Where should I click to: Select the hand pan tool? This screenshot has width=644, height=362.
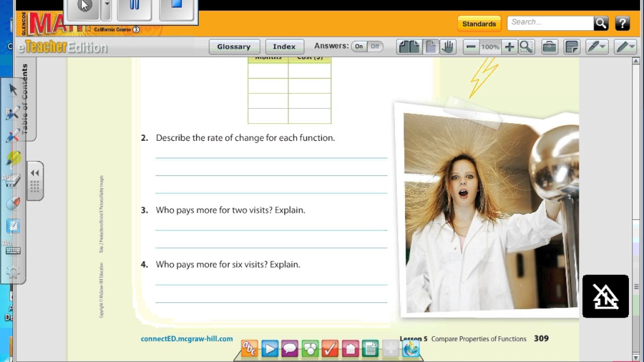click(x=447, y=47)
